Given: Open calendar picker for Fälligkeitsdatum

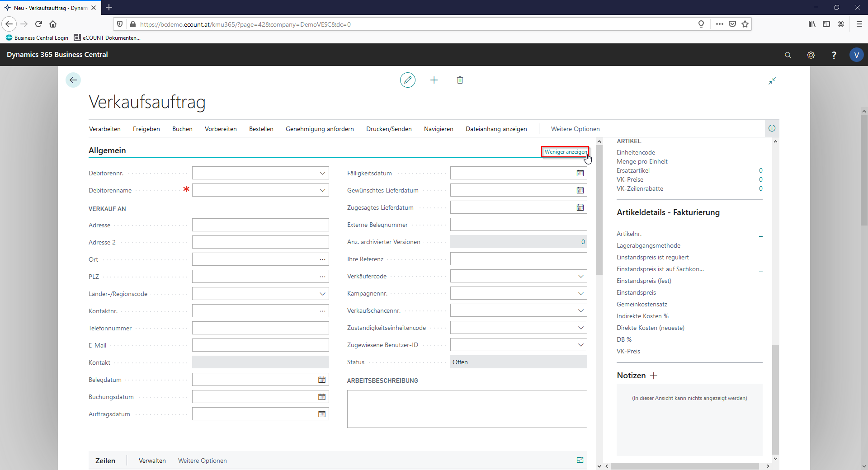Looking at the screenshot, I should click(x=580, y=173).
